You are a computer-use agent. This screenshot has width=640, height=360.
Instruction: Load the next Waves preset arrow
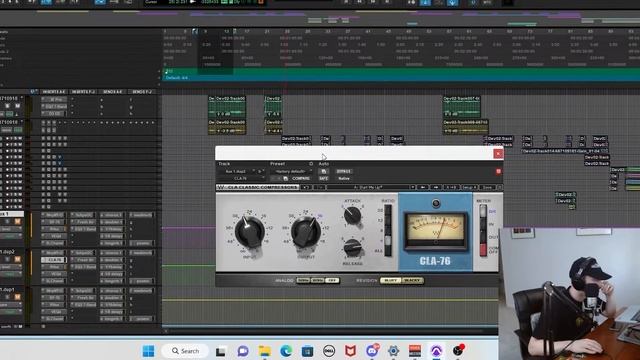click(x=436, y=187)
